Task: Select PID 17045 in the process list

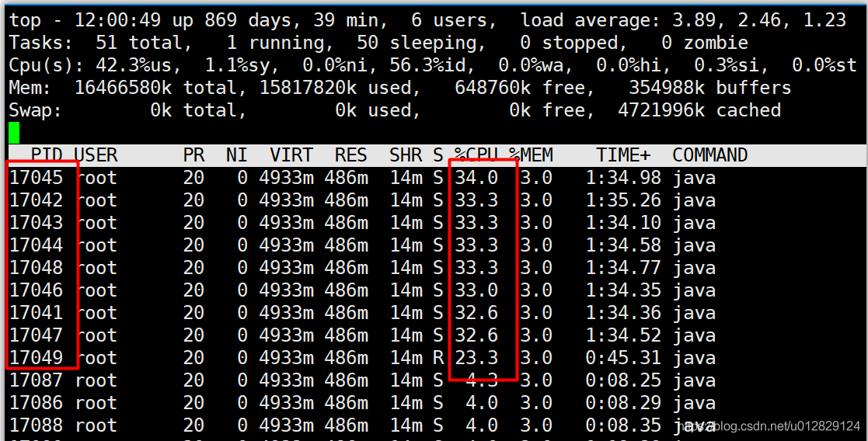Action: (x=37, y=178)
